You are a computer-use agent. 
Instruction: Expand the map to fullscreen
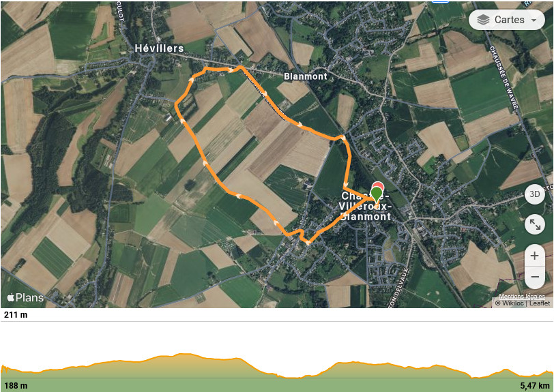[x=535, y=224]
